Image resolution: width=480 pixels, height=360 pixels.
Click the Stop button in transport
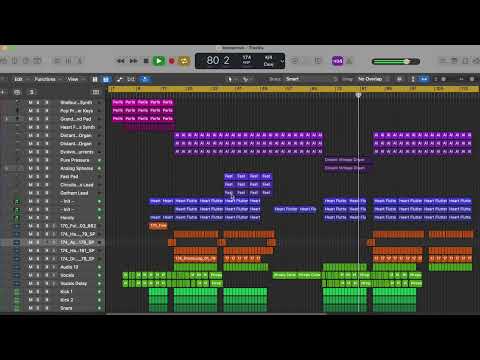click(x=146, y=61)
